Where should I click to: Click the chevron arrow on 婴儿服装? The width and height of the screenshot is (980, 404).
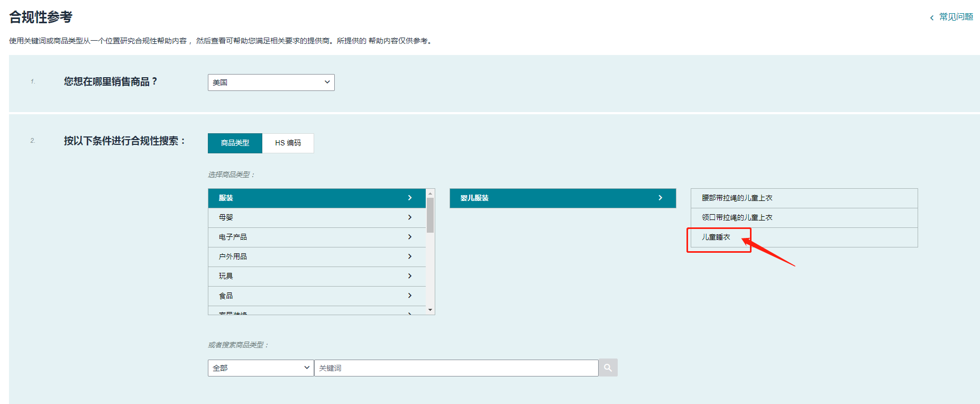point(660,198)
